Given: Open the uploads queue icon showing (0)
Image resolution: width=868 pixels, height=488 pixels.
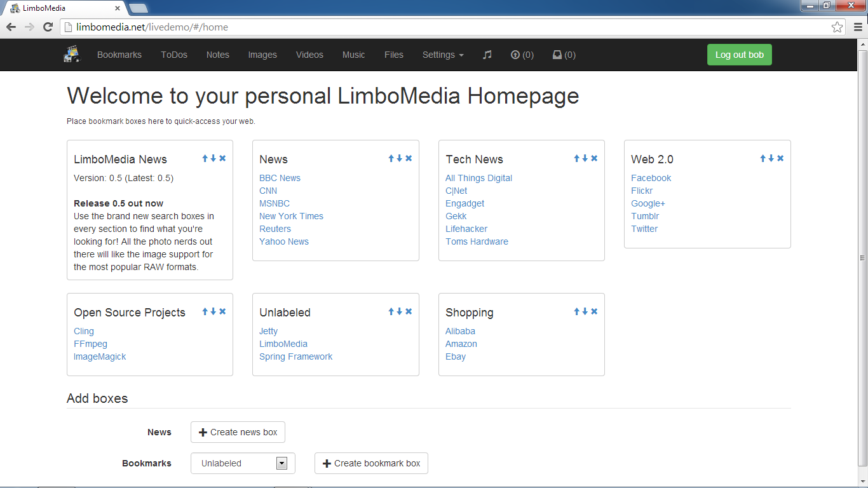Looking at the screenshot, I should (522, 55).
